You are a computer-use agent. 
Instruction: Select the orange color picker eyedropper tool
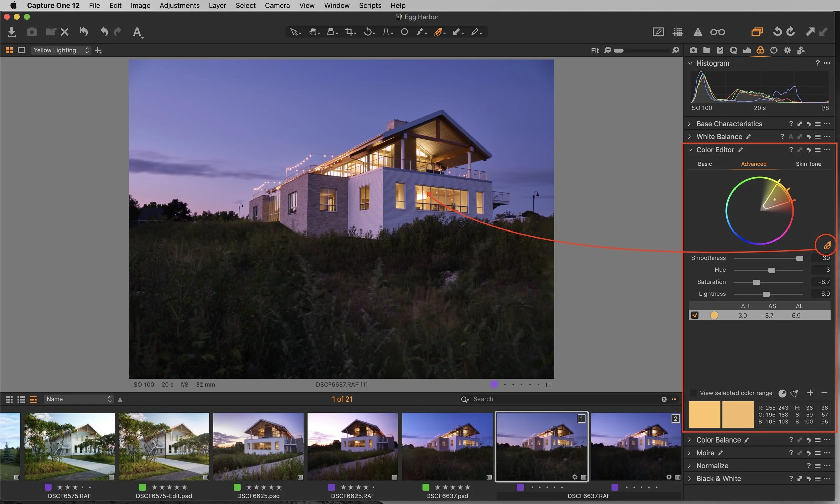[x=439, y=32]
